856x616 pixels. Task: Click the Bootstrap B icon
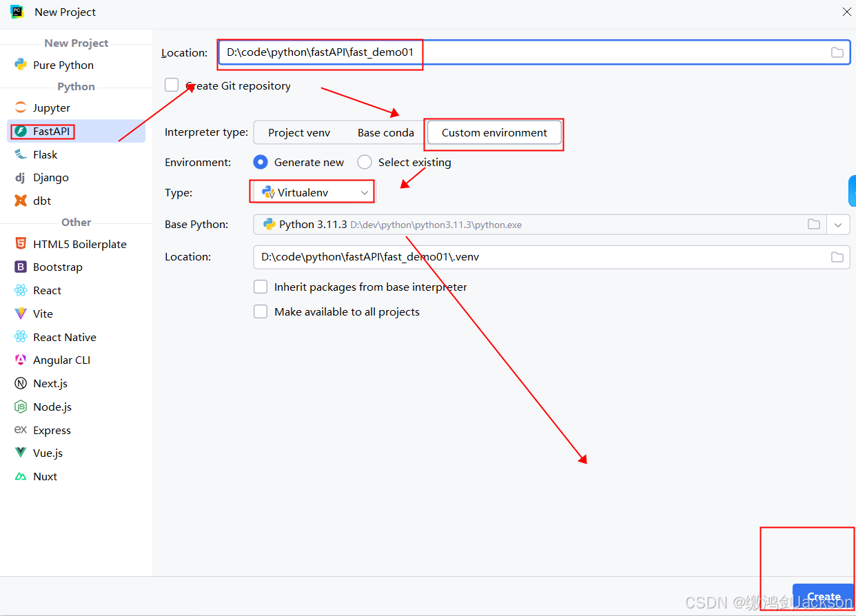(x=21, y=267)
